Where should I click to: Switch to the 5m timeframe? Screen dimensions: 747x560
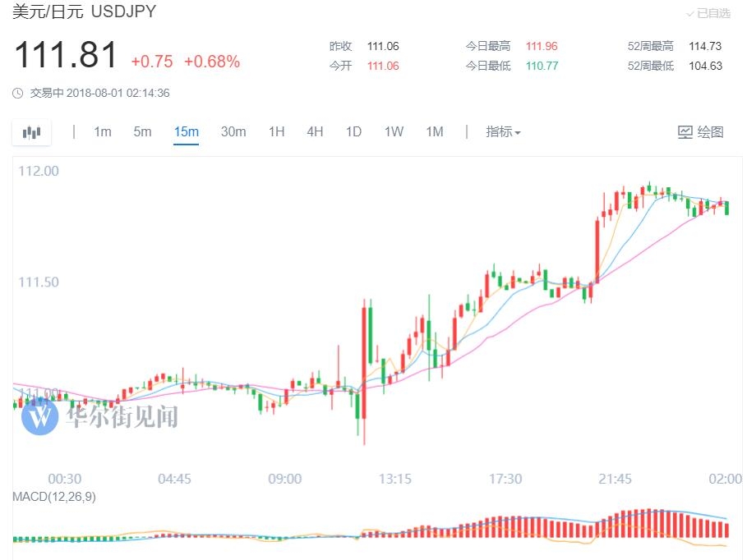click(142, 131)
